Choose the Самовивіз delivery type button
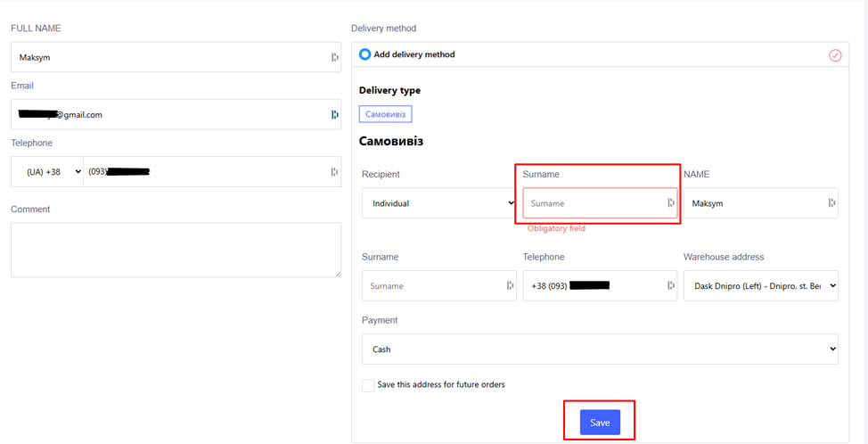This screenshot has height=444, width=868. (x=385, y=114)
